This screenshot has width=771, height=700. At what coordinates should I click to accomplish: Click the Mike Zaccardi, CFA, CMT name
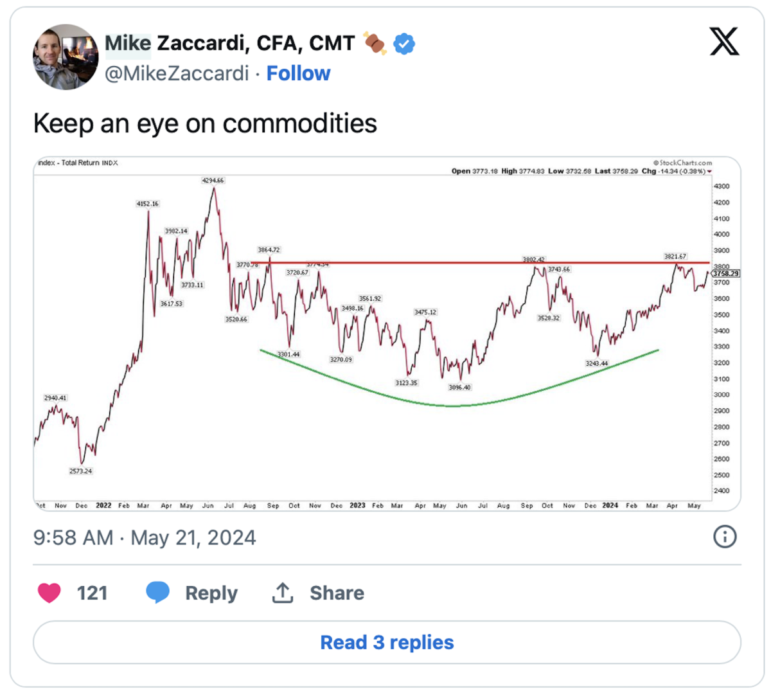click(229, 43)
